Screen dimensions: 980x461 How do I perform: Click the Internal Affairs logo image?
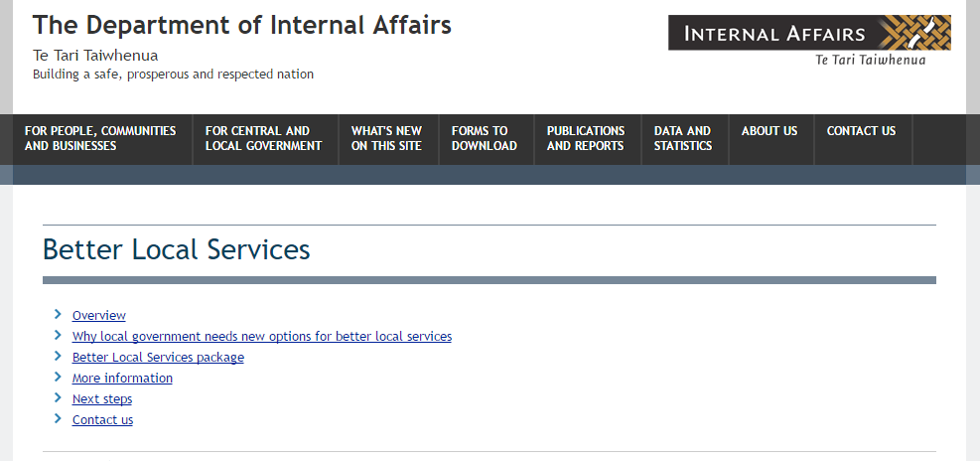[x=809, y=41]
